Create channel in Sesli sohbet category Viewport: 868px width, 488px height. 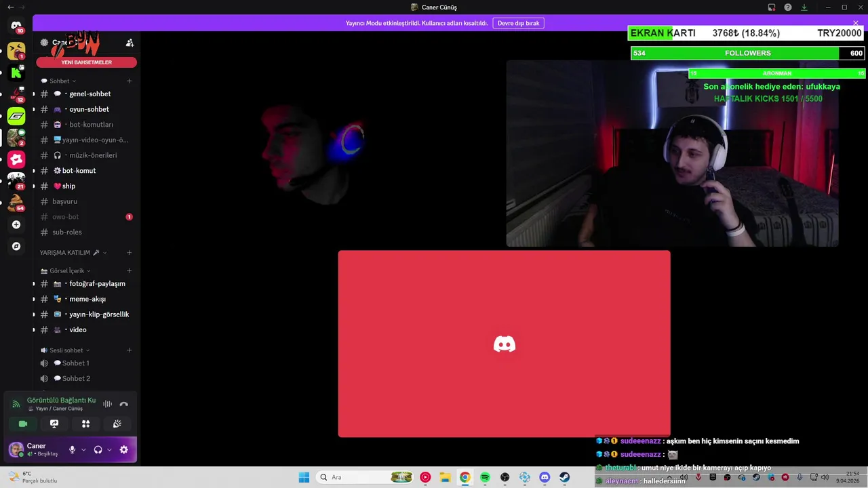[129, 350]
